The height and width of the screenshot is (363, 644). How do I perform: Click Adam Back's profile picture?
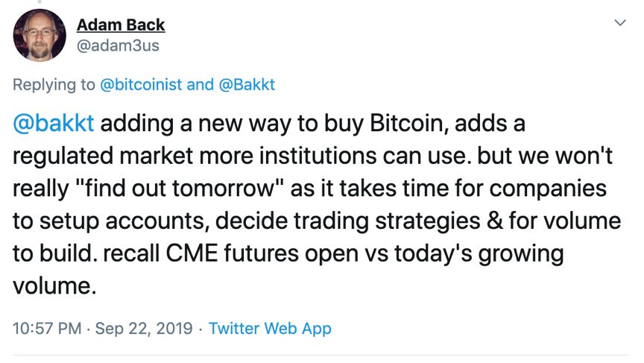40,34
